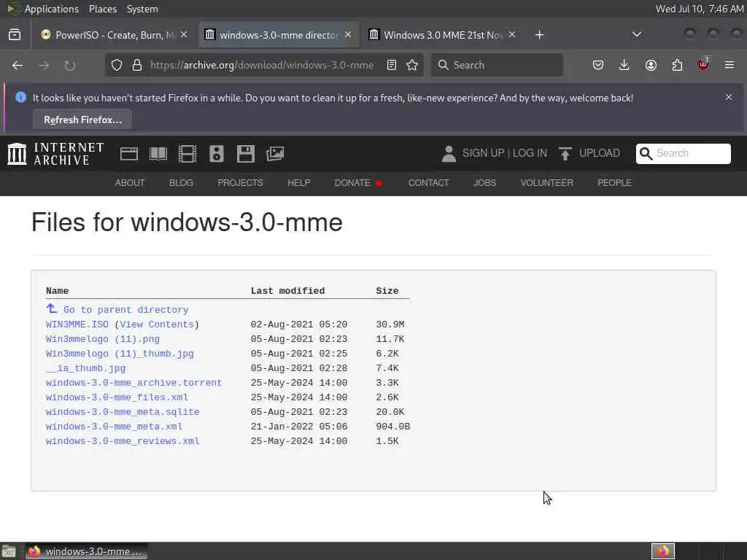Screen dimensions: 747x560
Task: Open the Internet Archive video film icon
Action: pos(187,154)
